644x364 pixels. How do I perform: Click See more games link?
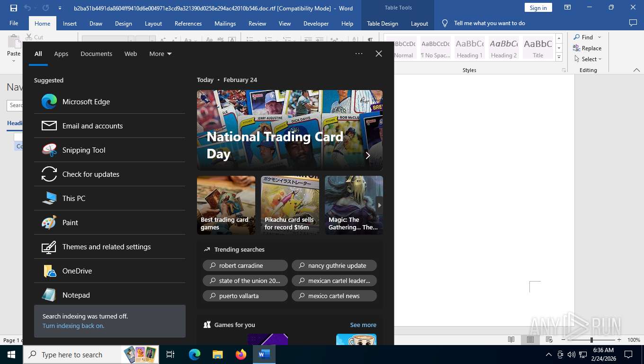tap(363, 325)
